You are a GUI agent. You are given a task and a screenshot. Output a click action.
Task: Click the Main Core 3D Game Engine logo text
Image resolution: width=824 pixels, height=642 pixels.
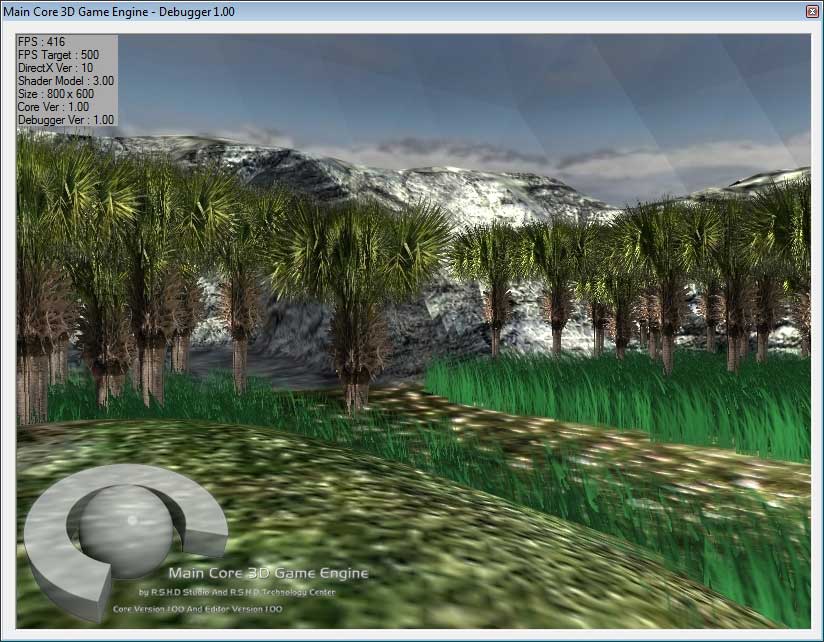click(x=268, y=574)
